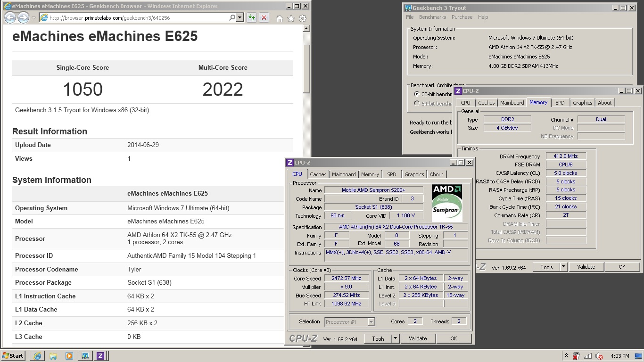Image resolution: width=644 pixels, height=362 pixels.
Task: Go back in Internet Explorer
Action: click(10, 18)
